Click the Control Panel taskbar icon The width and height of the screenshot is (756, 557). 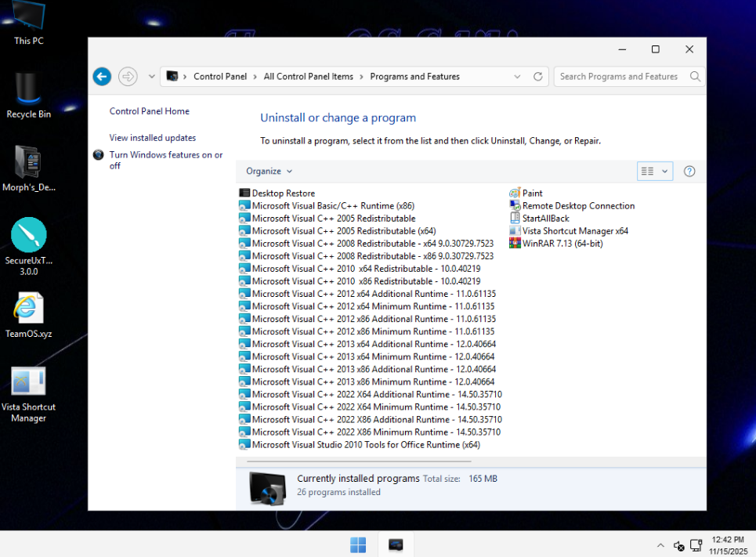pos(396,545)
